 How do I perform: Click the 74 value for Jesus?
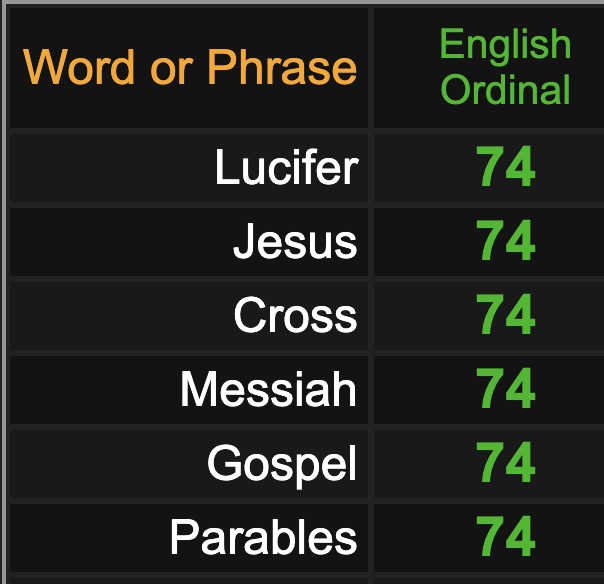506,241
